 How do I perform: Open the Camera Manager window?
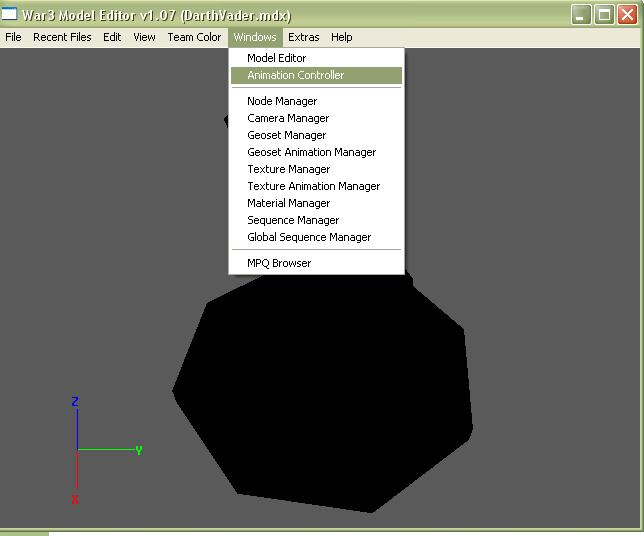point(316,118)
